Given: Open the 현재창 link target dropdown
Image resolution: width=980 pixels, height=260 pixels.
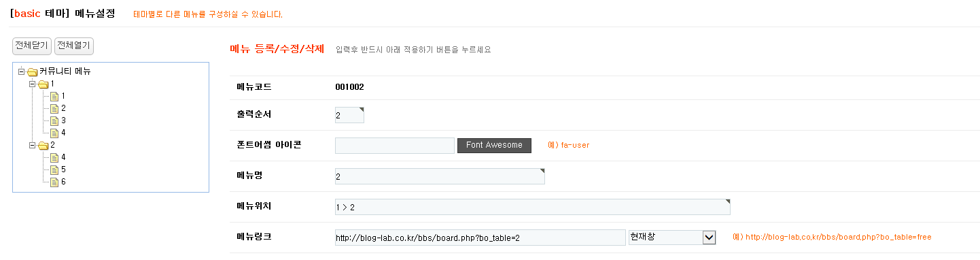Looking at the screenshot, I should tap(673, 237).
